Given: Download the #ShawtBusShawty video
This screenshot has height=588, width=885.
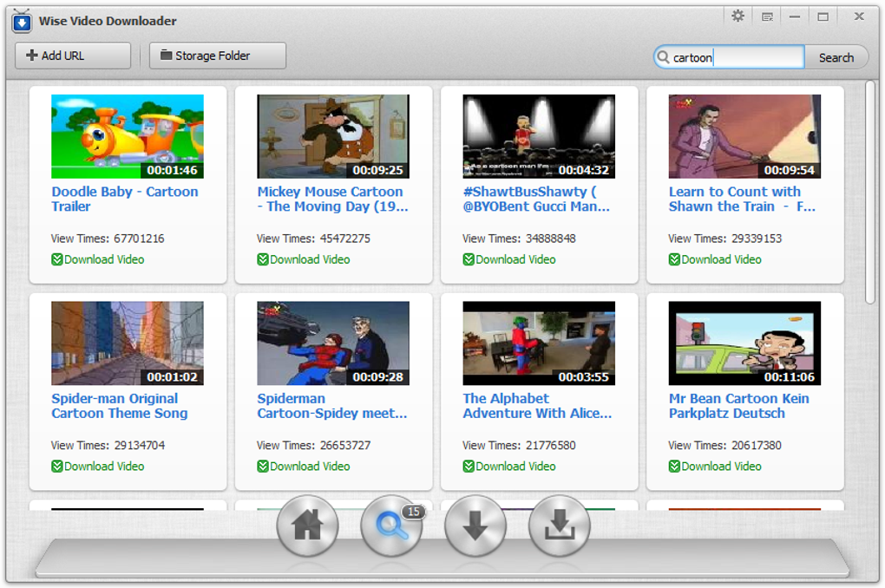Looking at the screenshot, I should [x=509, y=259].
